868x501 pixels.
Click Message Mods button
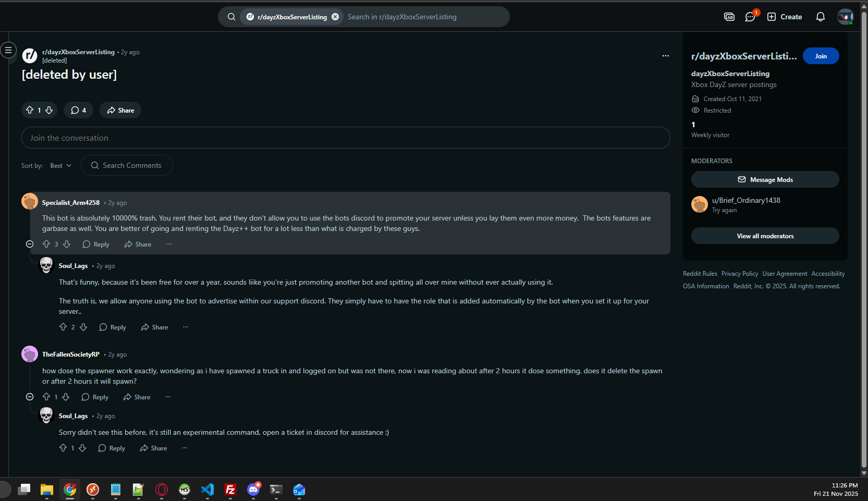tap(765, 179)
